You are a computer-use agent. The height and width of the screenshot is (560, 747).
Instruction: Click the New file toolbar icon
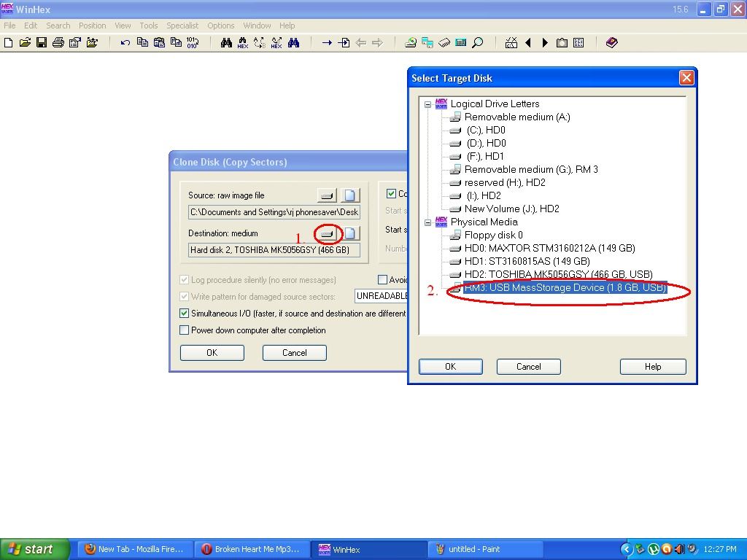(x=9, y=43)
